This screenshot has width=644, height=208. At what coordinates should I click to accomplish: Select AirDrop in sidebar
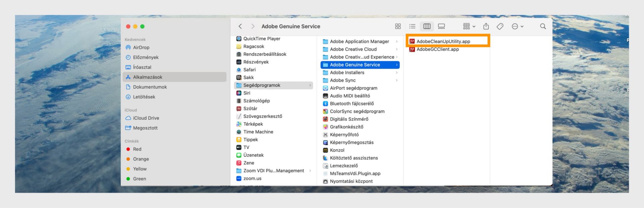coord(174,48)
